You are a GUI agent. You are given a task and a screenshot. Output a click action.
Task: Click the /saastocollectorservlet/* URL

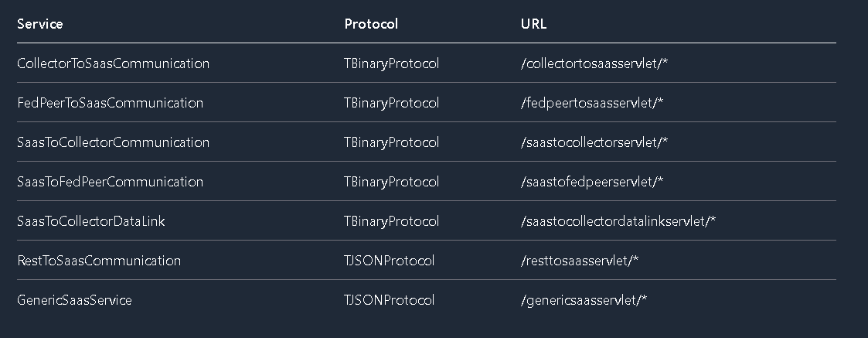594,142
